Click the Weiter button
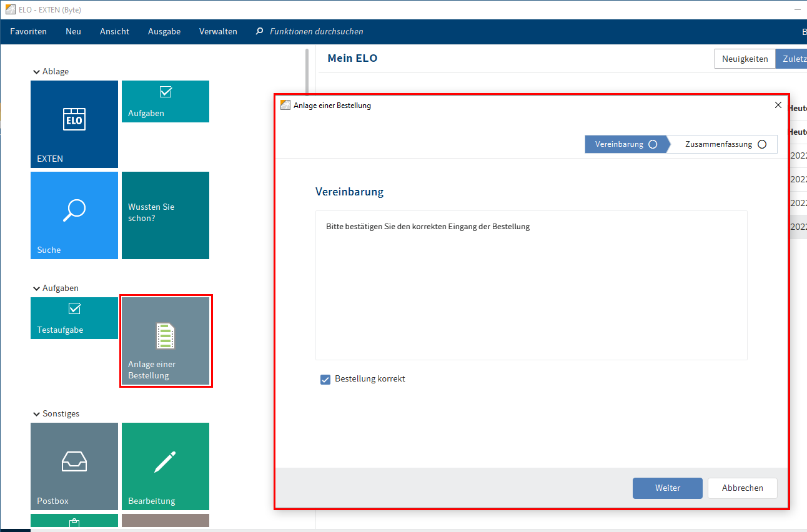The height and width of the screenshot is (532, 807). [x=668, y=488]
